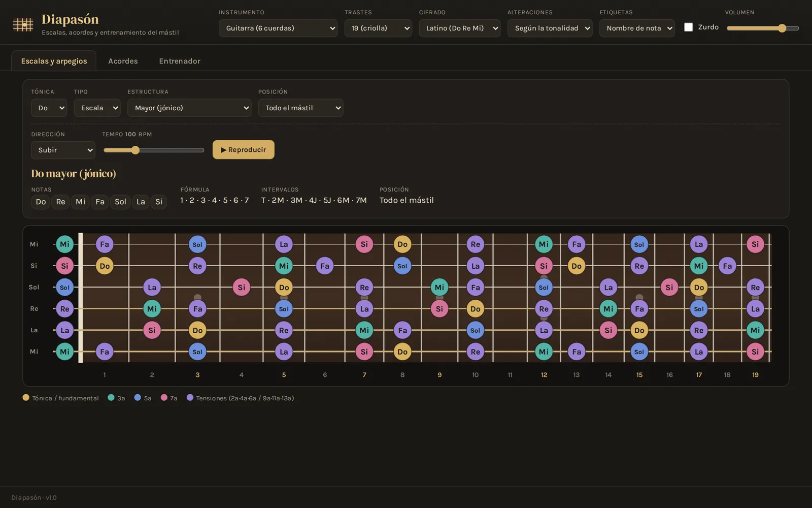Click open-string Mi on the bottom string
Viewport: 812px width, 508px height.
[64, 352]
